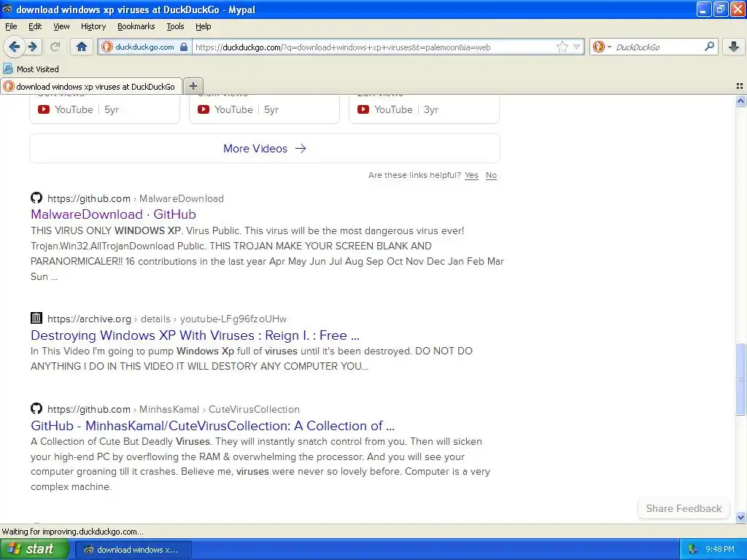Click the archive.org details URL line
747x560 pixels.
tap(167, 319)
